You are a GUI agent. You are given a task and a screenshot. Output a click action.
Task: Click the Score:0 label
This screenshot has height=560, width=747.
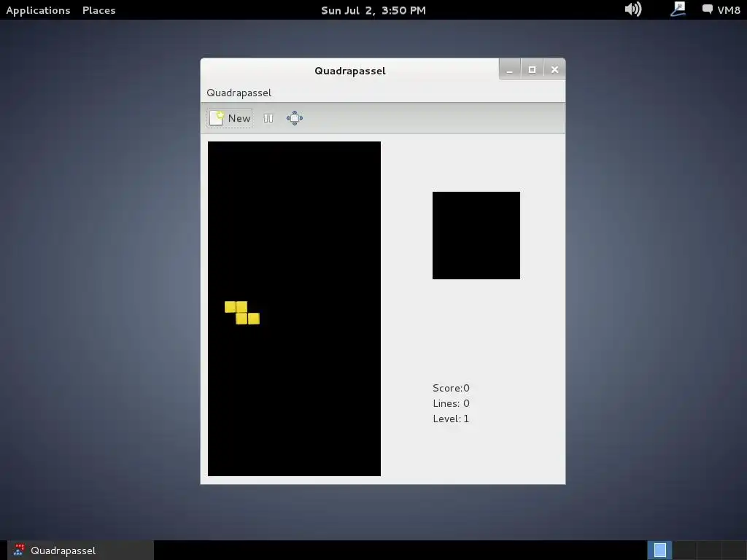coord(451,388)
